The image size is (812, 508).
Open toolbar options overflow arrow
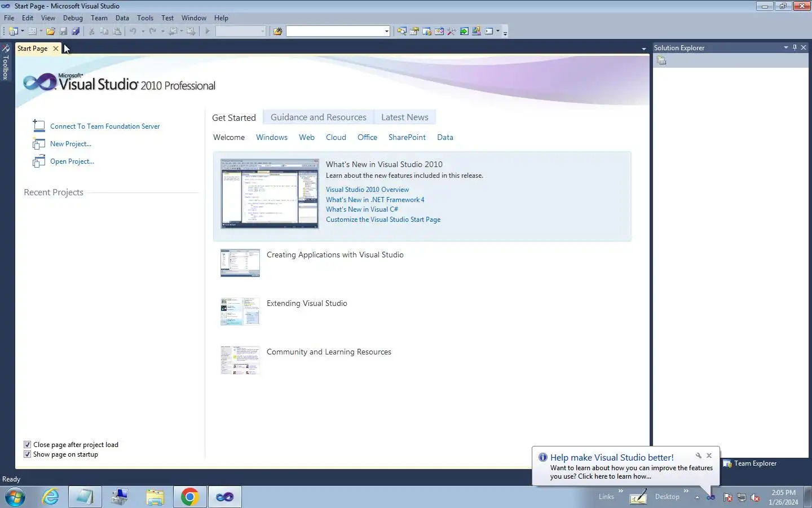pos(505,32)
